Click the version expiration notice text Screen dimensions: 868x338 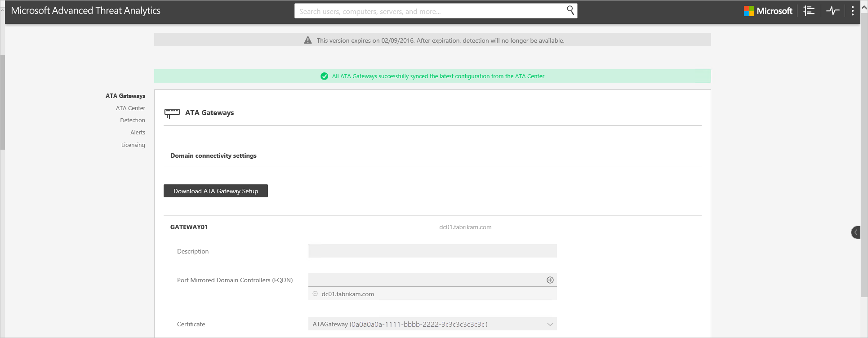click(440, 40)
